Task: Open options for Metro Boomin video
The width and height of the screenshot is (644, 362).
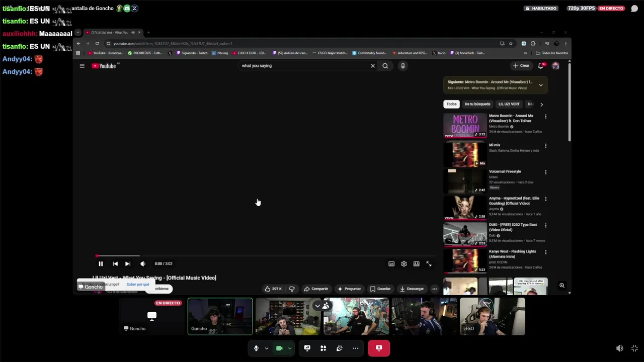Action: point(545,117)
